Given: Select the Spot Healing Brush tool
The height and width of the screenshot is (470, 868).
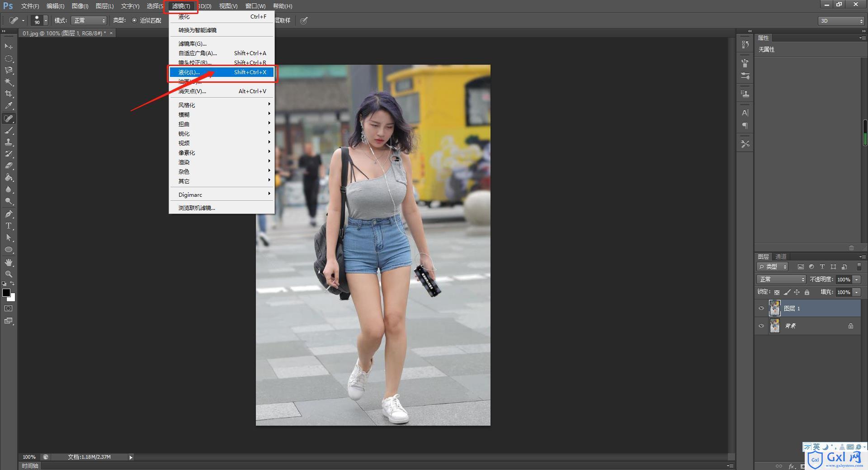Looking at the screenshot, I should coord(9,119).
